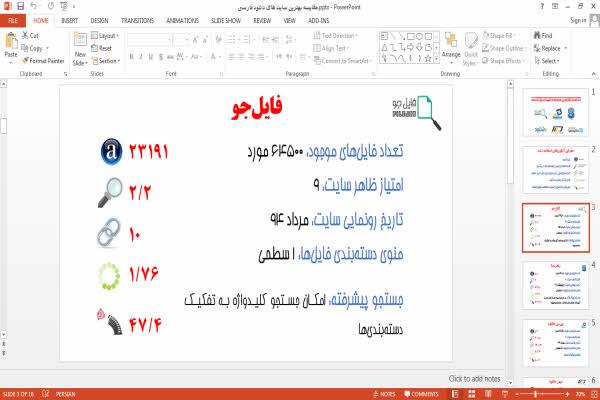The height and width of the screenshot is (400, 600).
Task: Select slide 4 thumbnail
Action: pos(555,286)
